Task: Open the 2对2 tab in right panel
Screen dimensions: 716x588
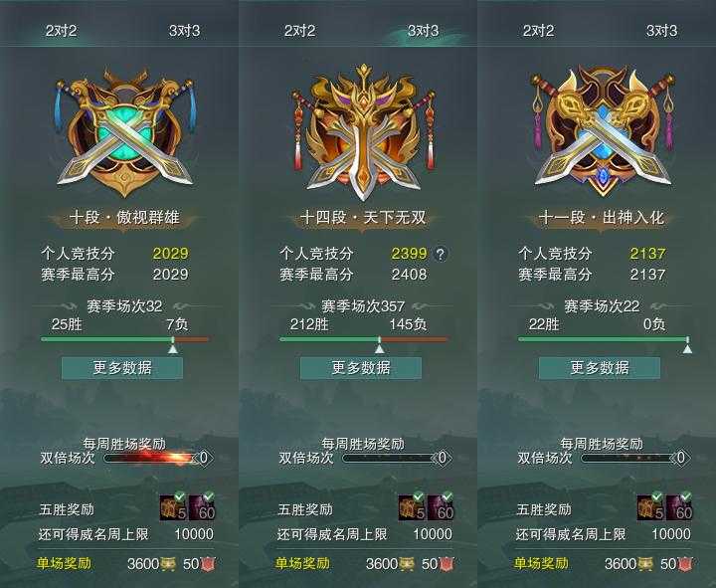Action: (x=538, y=31)
